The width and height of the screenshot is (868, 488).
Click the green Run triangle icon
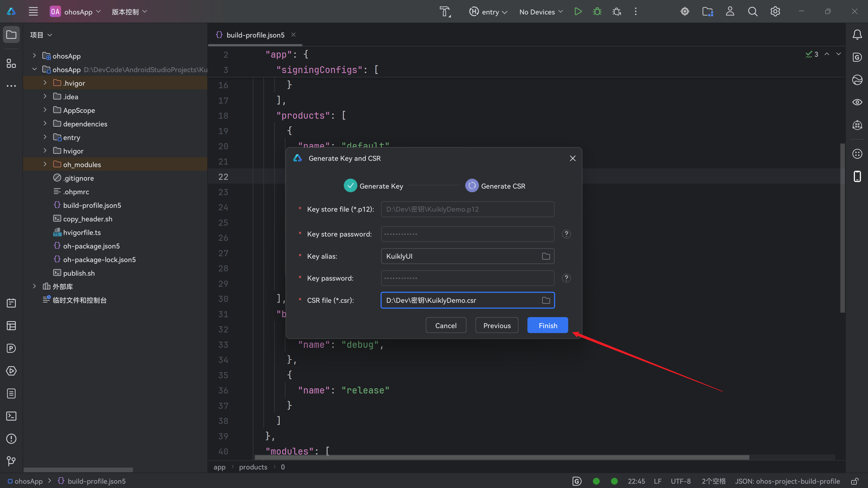pos(578,12)
